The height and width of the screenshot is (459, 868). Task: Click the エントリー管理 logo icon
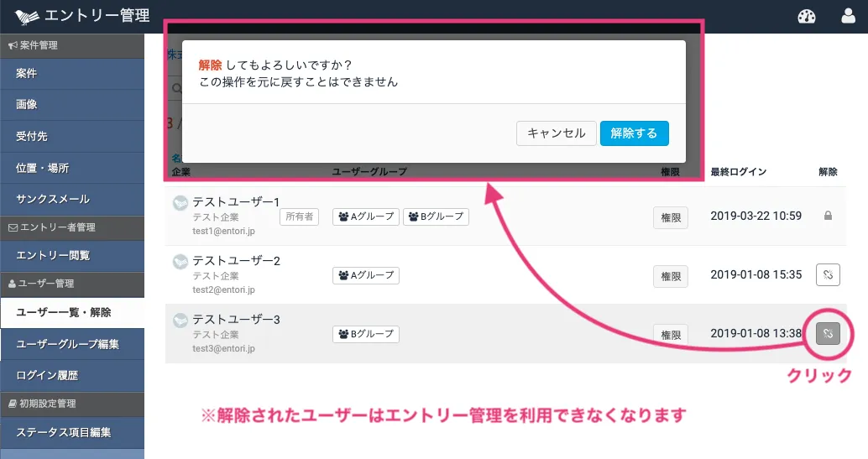(x=27, y=16)
